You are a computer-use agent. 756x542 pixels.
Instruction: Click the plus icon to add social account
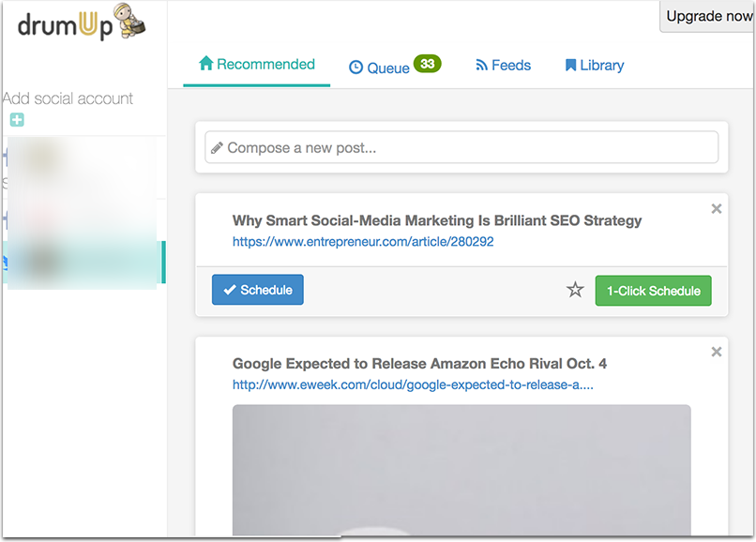pyautogui.click(x=17, y=120)
